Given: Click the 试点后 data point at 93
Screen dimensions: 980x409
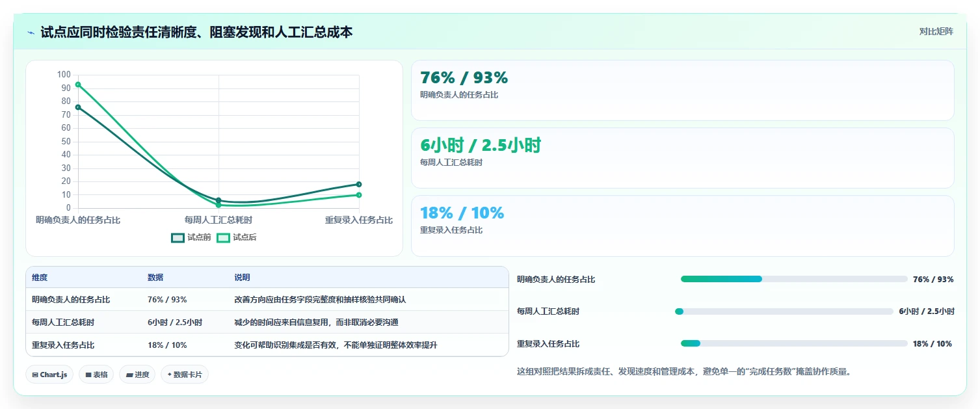Looking at the screenshot, I should tap(78, 85).
